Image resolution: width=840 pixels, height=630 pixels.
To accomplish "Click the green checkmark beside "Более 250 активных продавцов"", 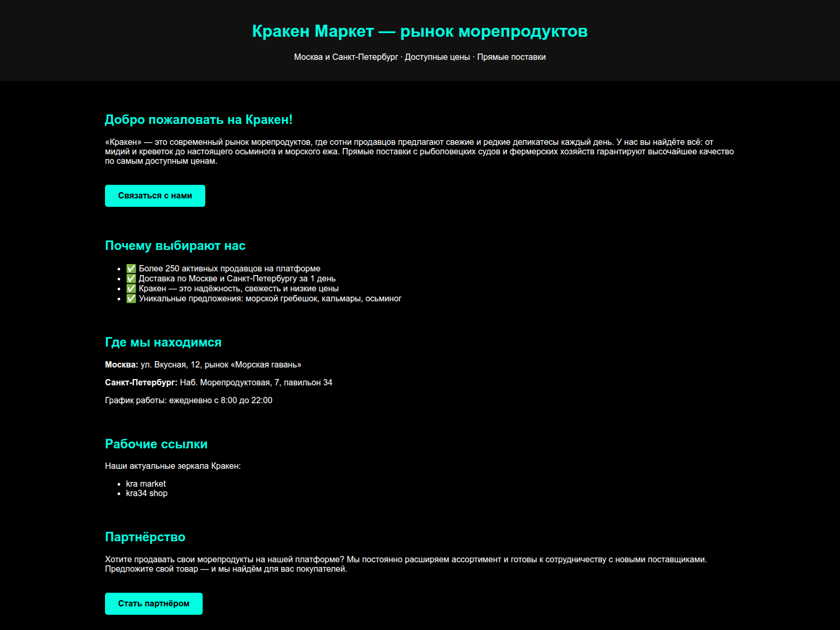I will coord(131,269).
